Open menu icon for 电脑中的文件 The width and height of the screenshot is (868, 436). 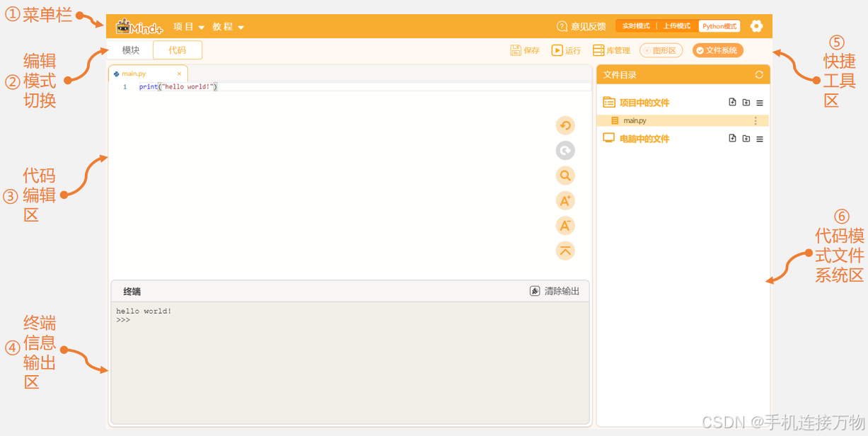760,139
